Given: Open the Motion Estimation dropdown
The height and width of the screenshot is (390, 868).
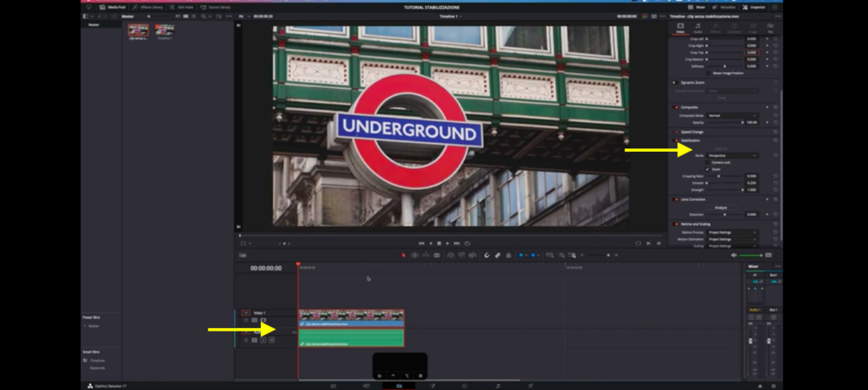Looking at the screenshot, I should pos(732,239).
